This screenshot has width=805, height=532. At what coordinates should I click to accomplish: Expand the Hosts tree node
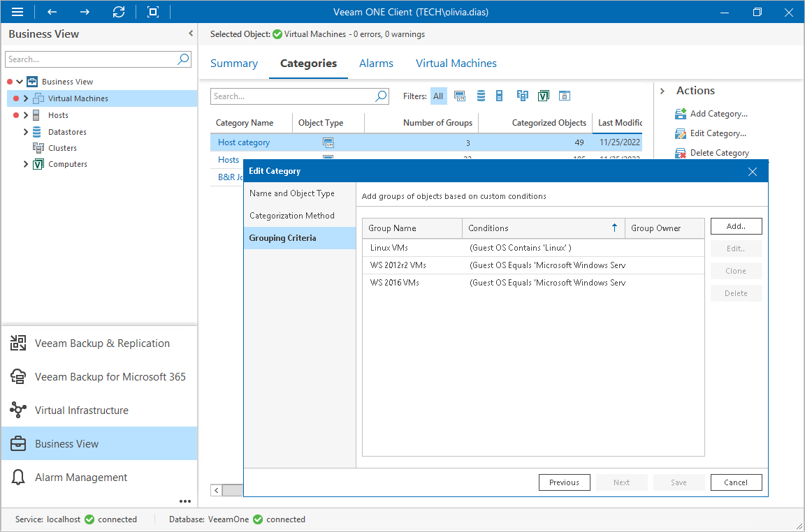point(26,115)
